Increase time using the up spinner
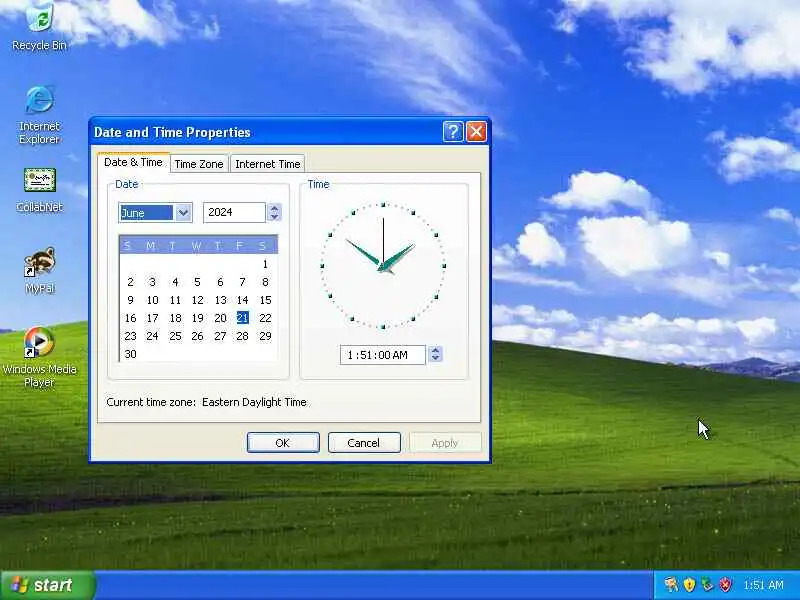Viewport: 800px width, 600px height. pyautogui.click(x=435, y=350)
